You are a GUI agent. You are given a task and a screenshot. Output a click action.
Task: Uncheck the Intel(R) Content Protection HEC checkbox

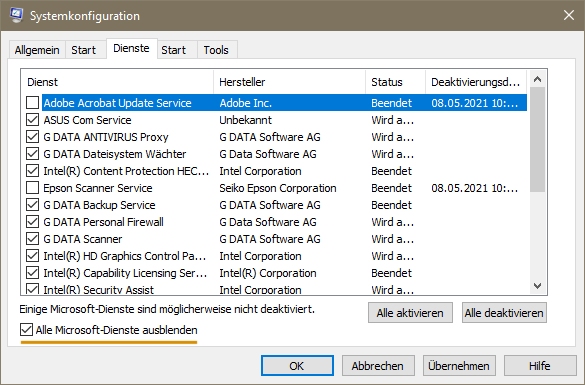point(32,171)
